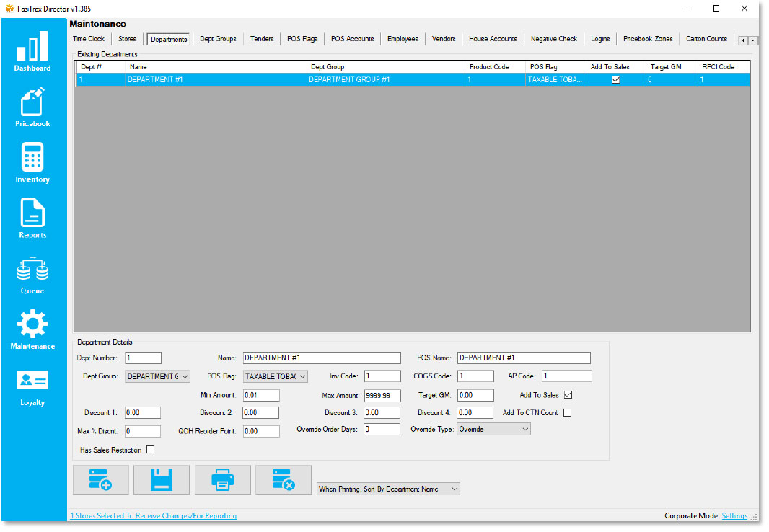Click the add new department button

pos(101,479)
